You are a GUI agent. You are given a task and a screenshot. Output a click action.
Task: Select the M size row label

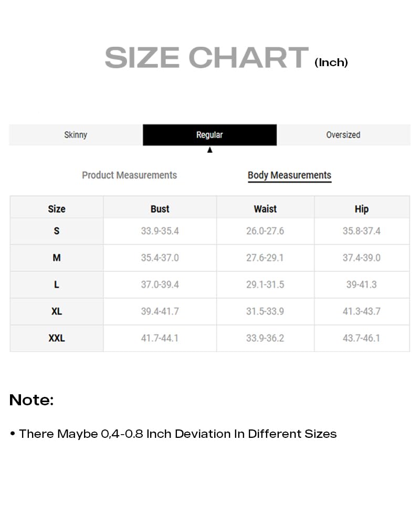(57, 258)
